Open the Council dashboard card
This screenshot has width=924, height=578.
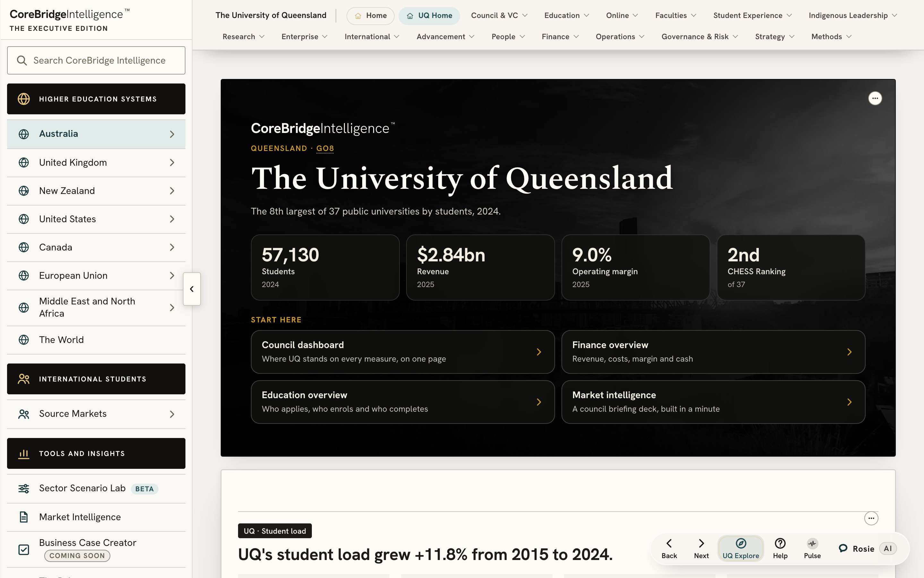pos(402,352)
